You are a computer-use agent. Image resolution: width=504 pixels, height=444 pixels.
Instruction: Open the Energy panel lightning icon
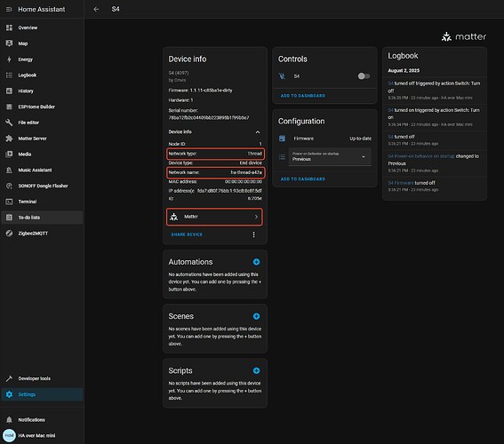pyautogui.click(x=9, y=59)
